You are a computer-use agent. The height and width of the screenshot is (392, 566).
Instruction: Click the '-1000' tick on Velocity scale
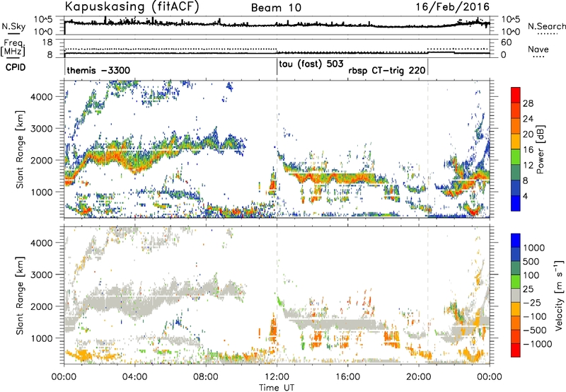coord(537,344)
